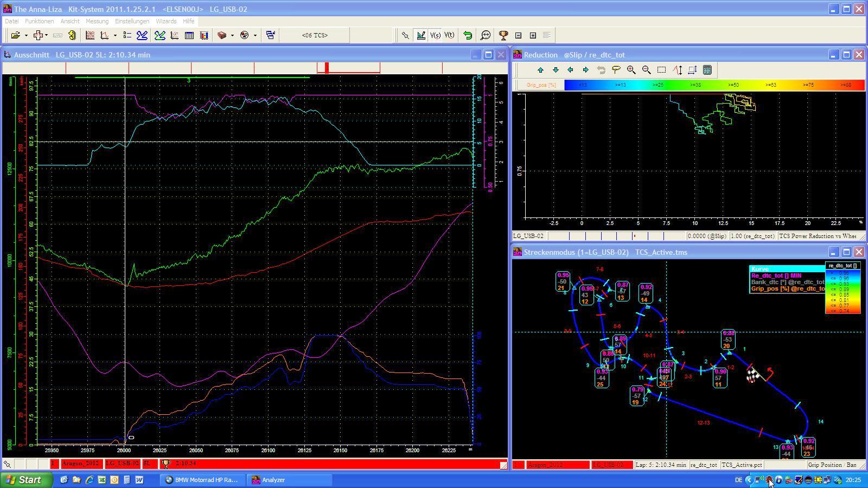Image resolution: width=868 pixels, height=488 pixels.
Task: Click the zoom out magnifier in Reduction toolbar
Action: point(646,70)
